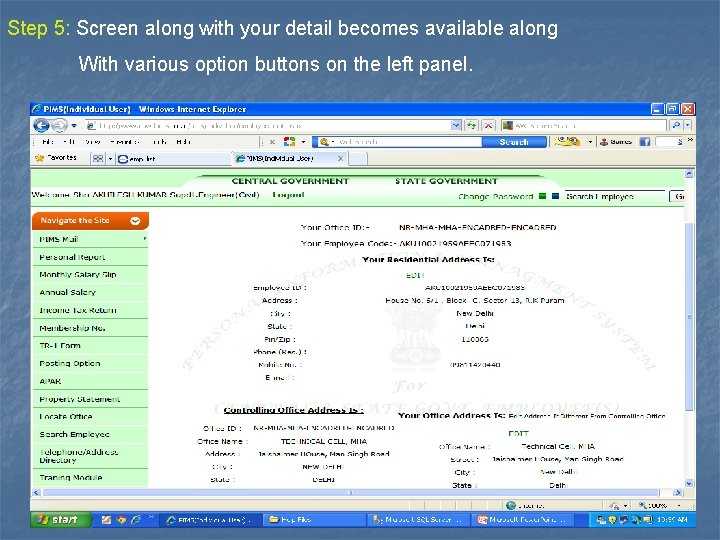The height and width of the screenshot is (540, 720).
Task: Open the View menu
Action: pyautogui.click(x=93, y=142)
